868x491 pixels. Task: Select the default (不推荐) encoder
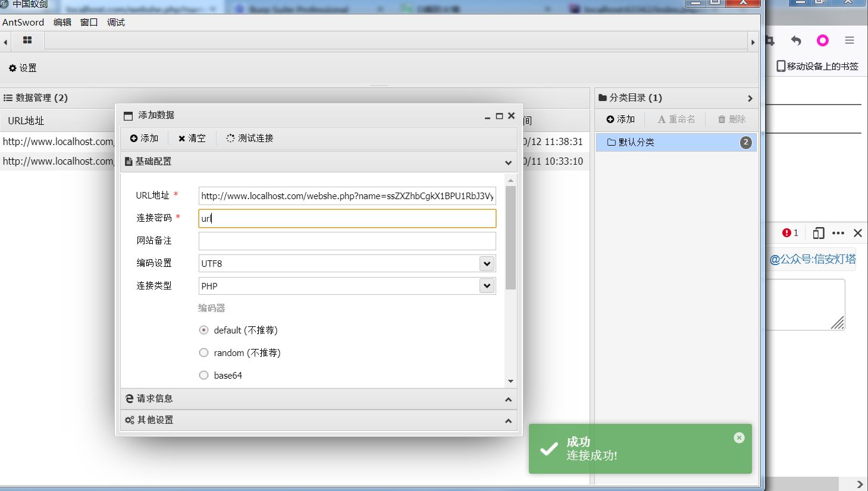click(204, 330)
